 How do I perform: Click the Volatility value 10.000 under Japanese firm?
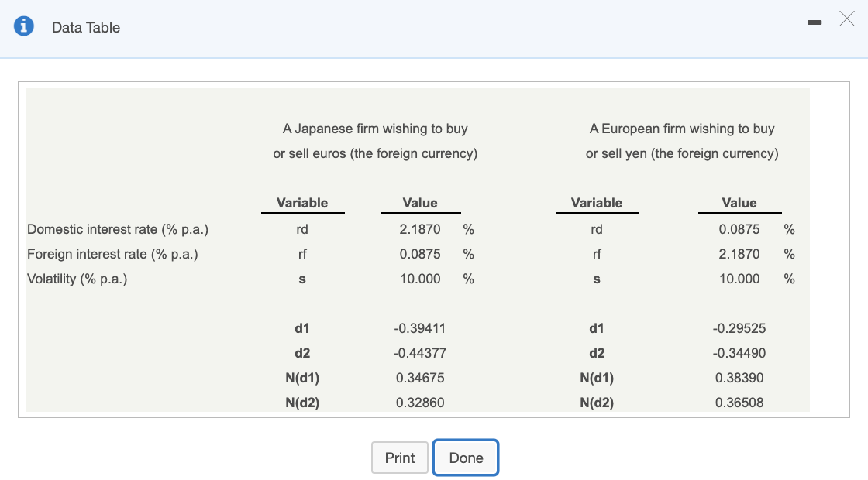420,279
